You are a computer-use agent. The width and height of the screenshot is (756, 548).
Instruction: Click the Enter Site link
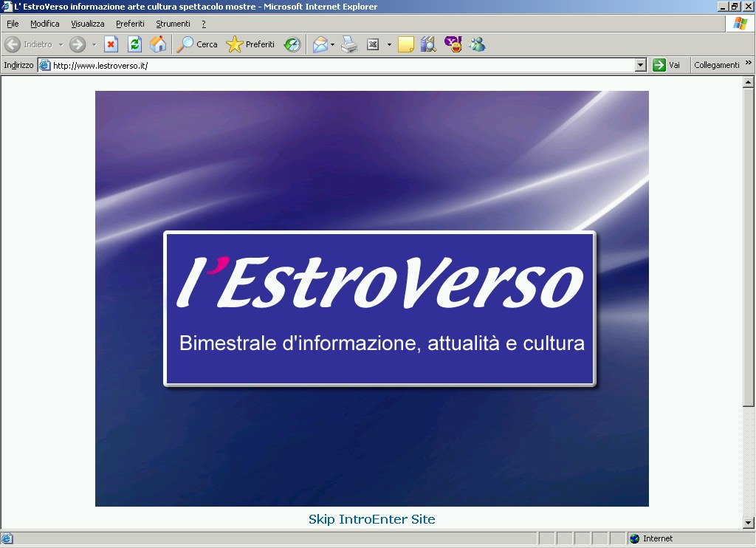click(x=402, y=519)
